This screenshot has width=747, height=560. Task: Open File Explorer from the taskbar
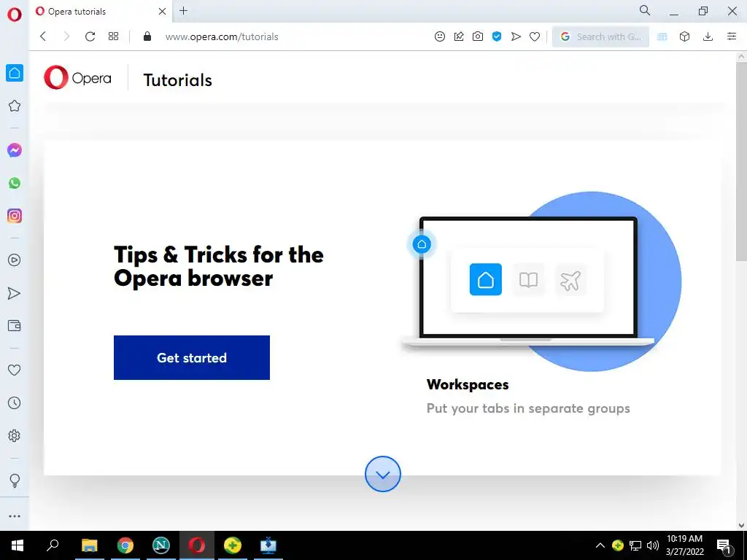pyautogui.click(x=89, y=545)
